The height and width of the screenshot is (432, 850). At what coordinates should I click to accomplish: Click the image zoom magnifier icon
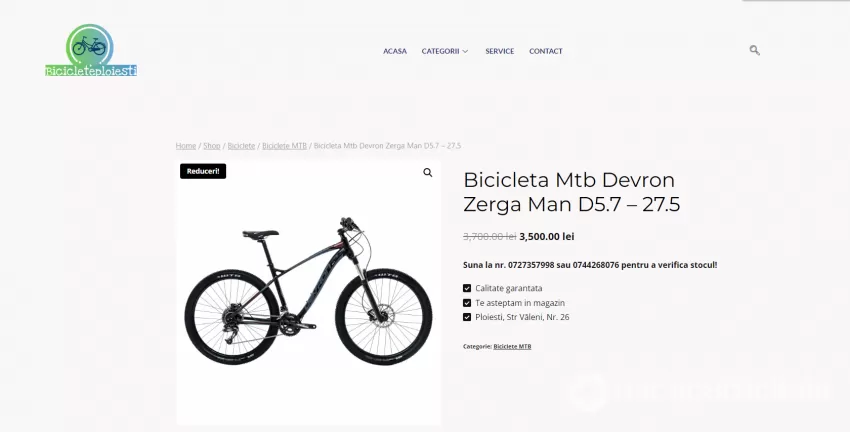tap(428, 173)
